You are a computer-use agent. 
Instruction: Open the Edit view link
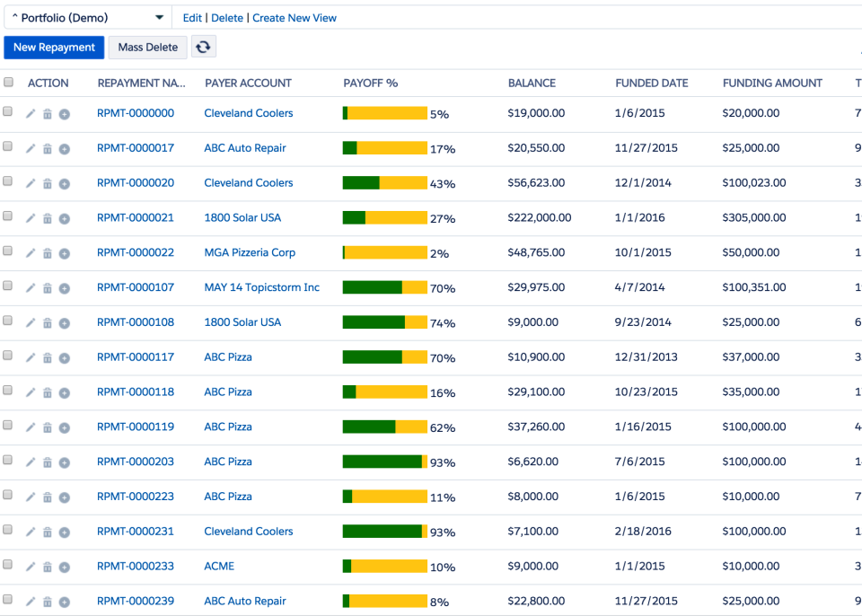coord(192,17)
